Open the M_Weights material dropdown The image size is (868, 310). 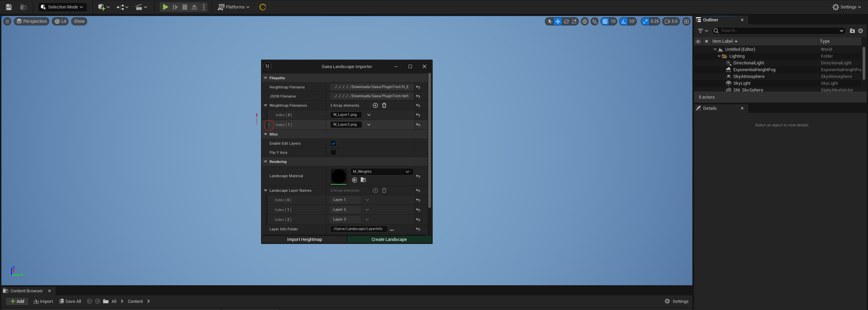coord(381,171)
